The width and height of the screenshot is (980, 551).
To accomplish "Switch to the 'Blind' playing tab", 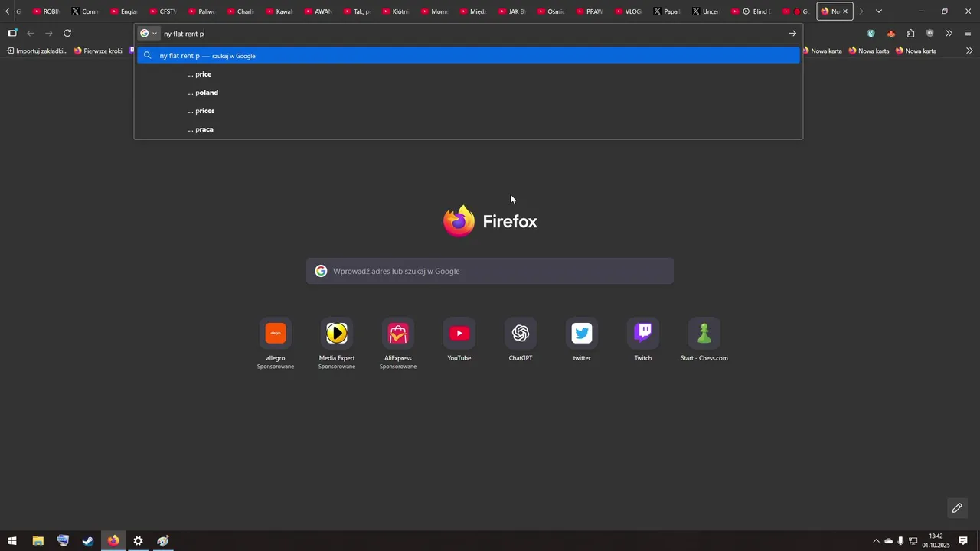I will pos(750,11).
